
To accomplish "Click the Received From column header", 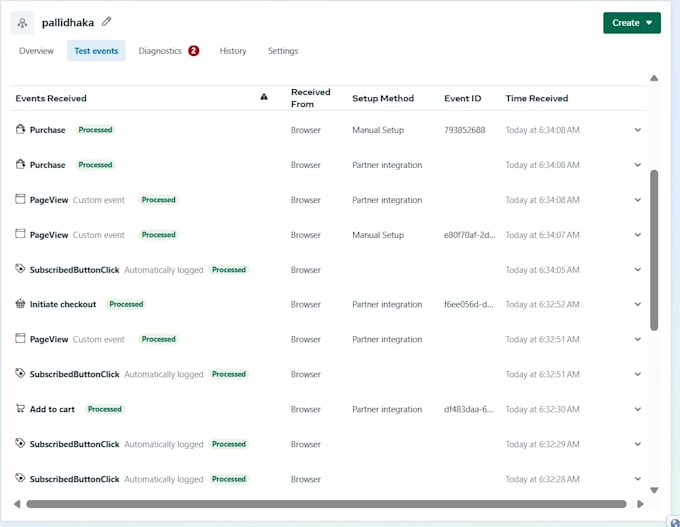I will [311, 98].
